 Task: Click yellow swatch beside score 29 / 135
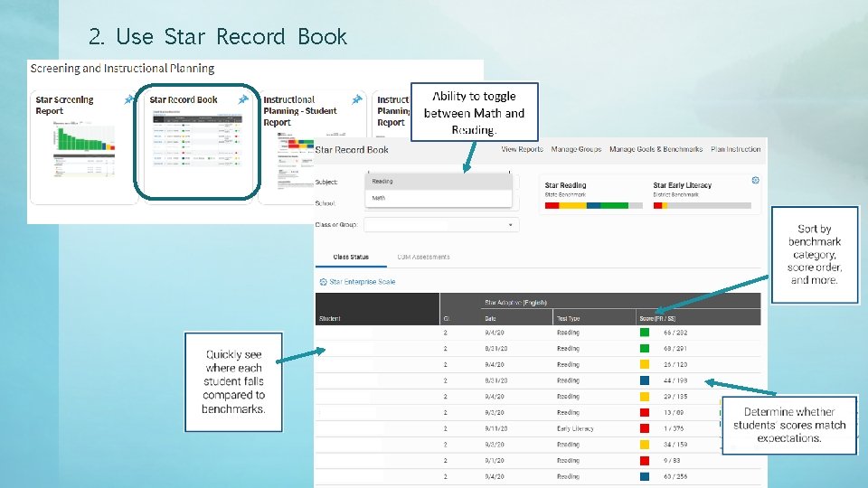click(x=645, y=397)
